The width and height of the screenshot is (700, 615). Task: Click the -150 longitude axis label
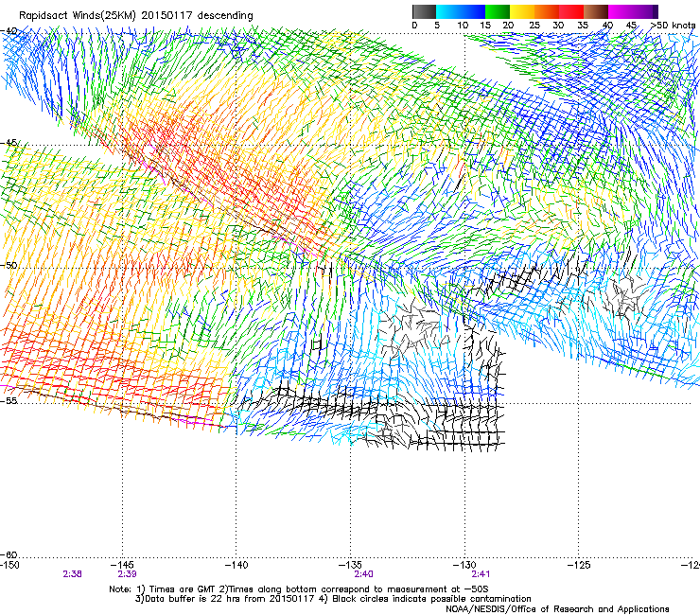pos(9,565)
